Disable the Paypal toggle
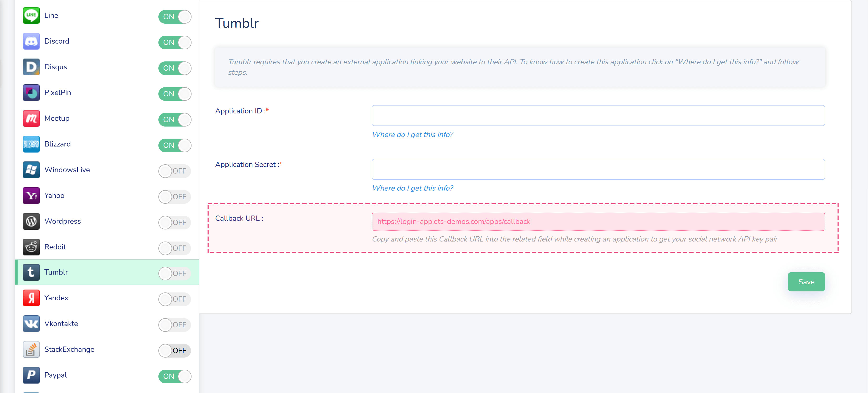 point(174,376)
